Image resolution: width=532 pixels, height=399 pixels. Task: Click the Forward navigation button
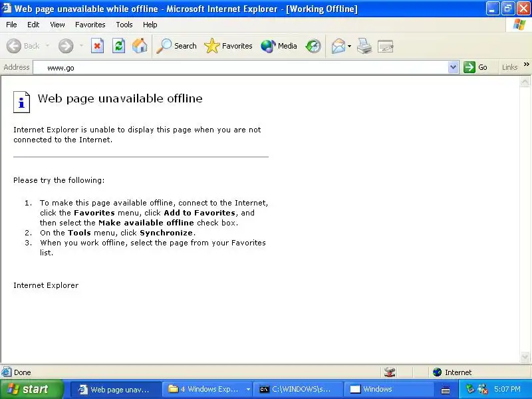[66, 46]
